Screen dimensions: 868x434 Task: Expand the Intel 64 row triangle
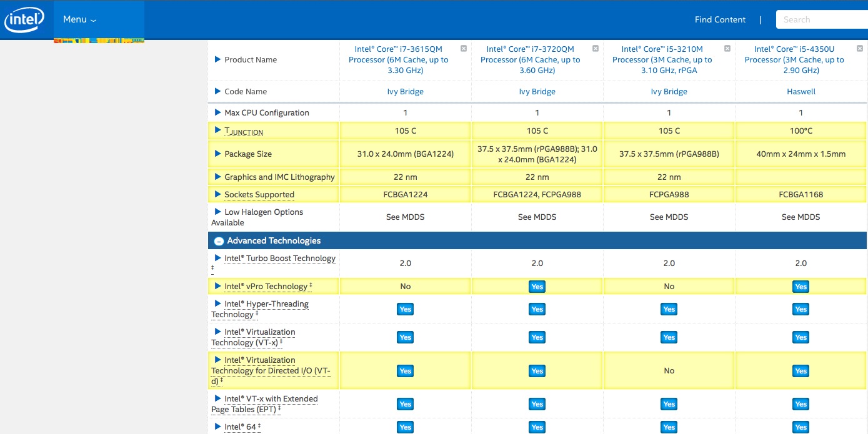[x=217, y=427]
